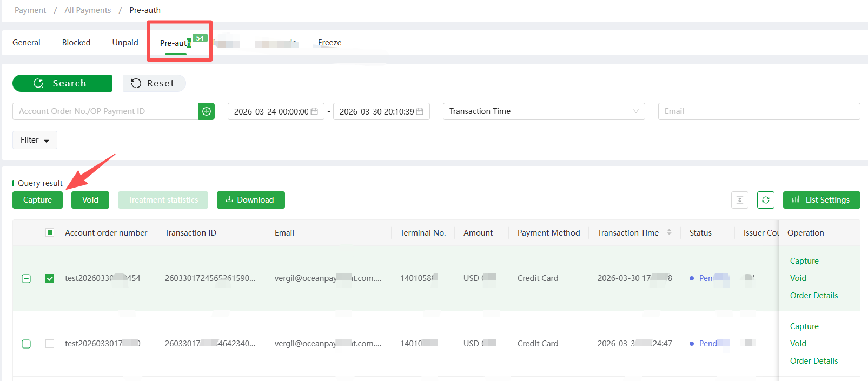Switch to the Unpaid tab
868x381 pixels.
pos(125,43)
